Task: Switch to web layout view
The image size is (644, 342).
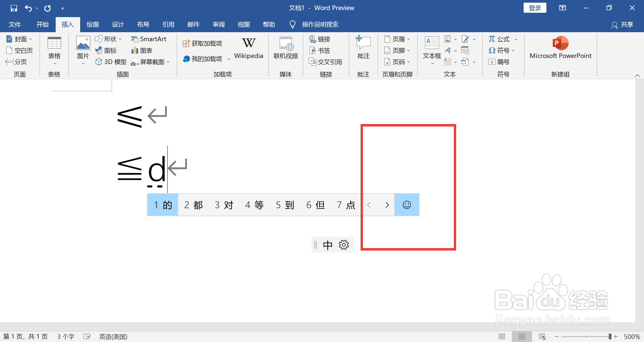Action: point(542,336)
